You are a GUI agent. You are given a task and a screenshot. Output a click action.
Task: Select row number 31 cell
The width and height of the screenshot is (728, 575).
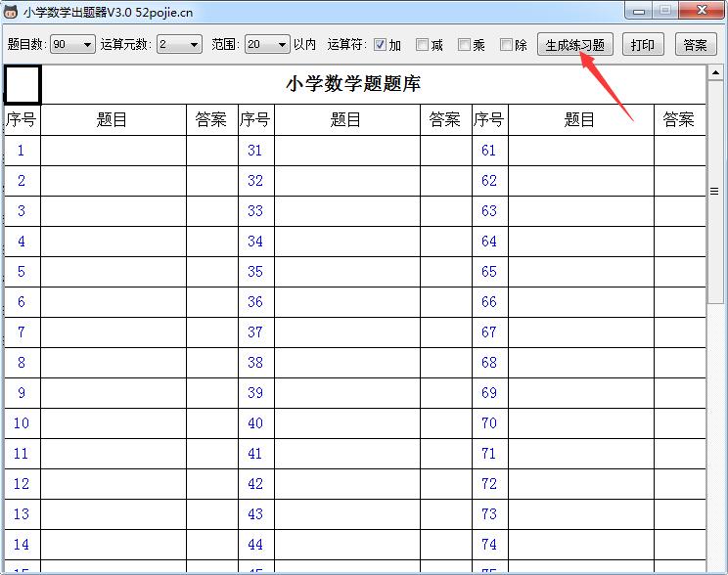point(256,151)
